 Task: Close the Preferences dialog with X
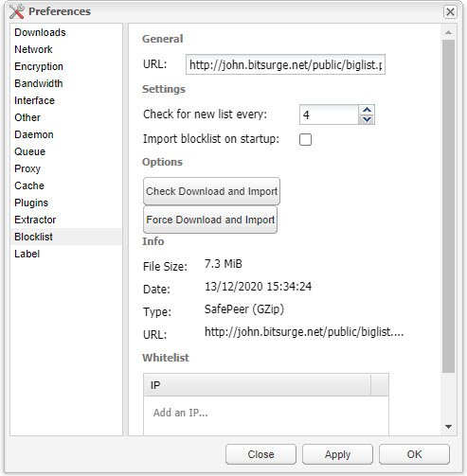pos(450,12)
